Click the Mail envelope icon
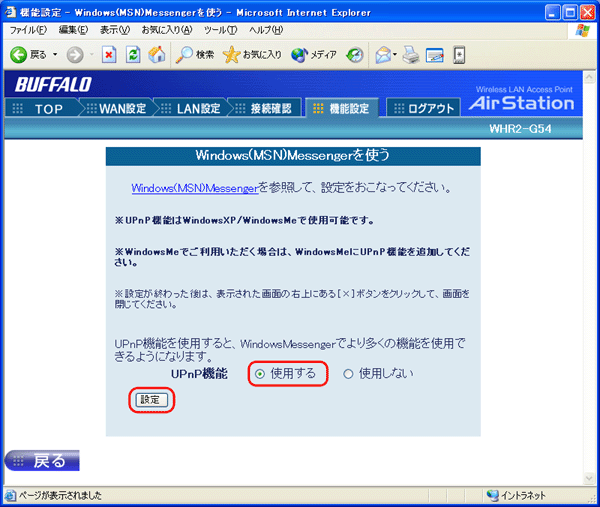Viewport: 600px width, 507px height. point(383,55)
